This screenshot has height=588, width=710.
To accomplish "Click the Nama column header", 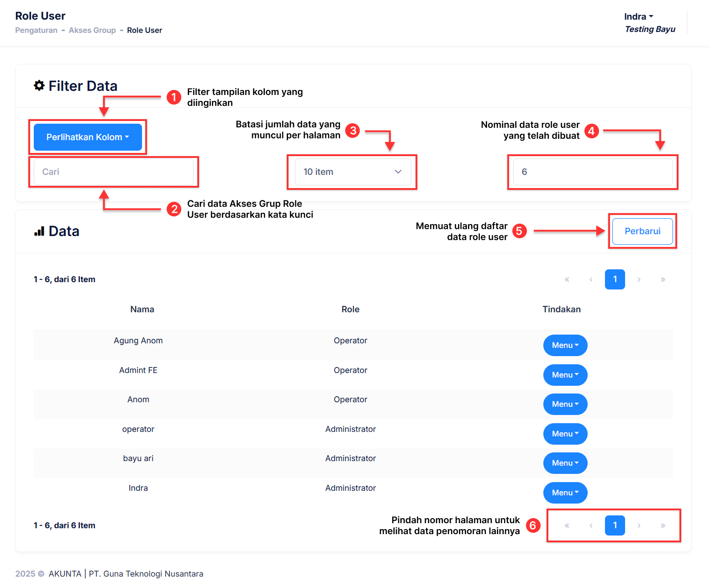I will pos(142,310).
